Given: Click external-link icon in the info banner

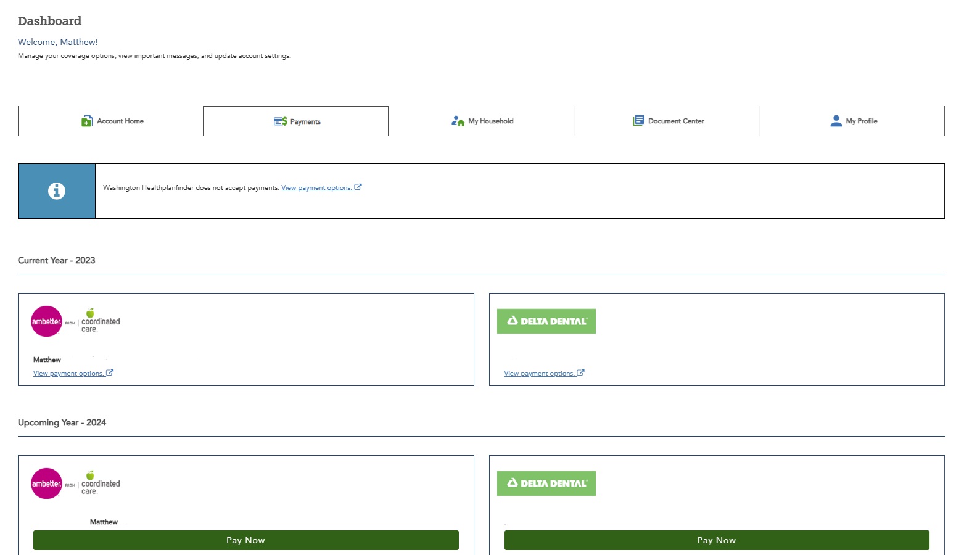Looking at the screenshot, I should [358, 187].
